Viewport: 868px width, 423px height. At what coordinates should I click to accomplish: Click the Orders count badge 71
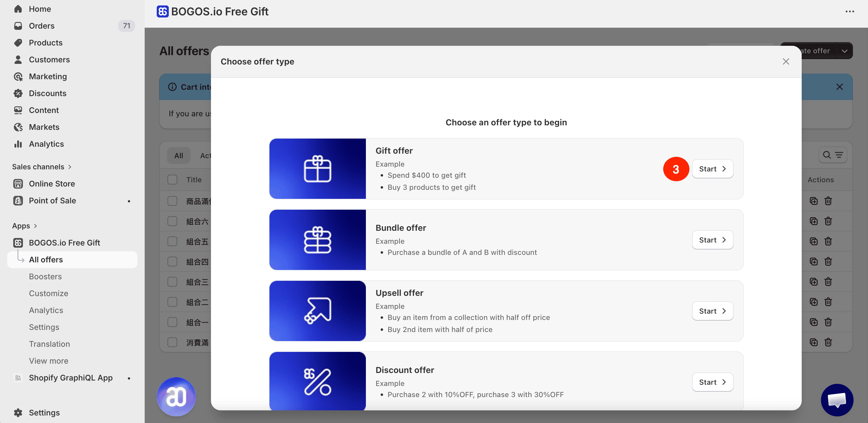coord(126,26)
